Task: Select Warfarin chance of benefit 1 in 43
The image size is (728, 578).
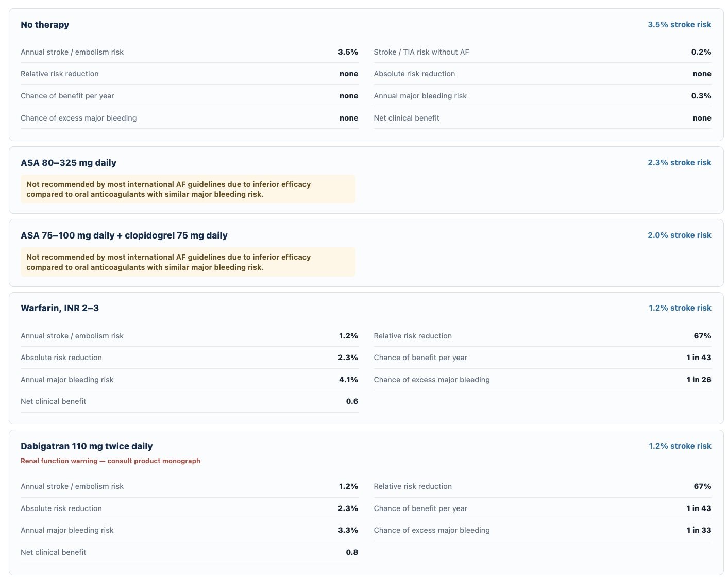Action: click(699, 358)
